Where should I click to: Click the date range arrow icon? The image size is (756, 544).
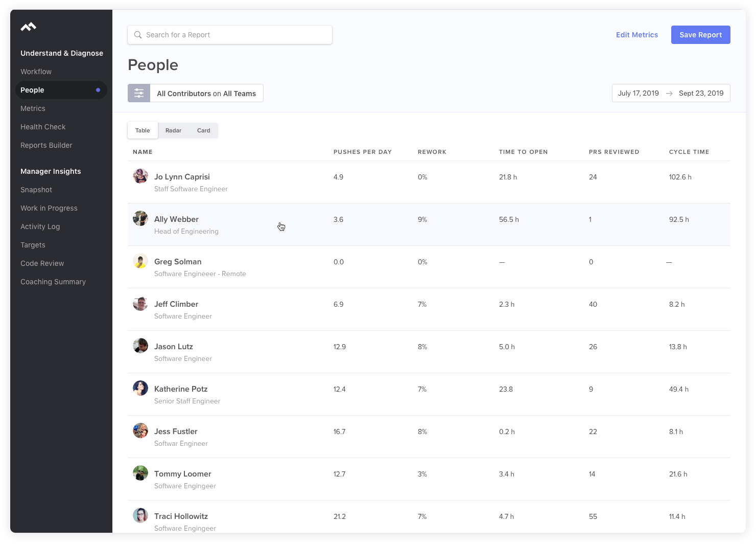click(669, 94)
